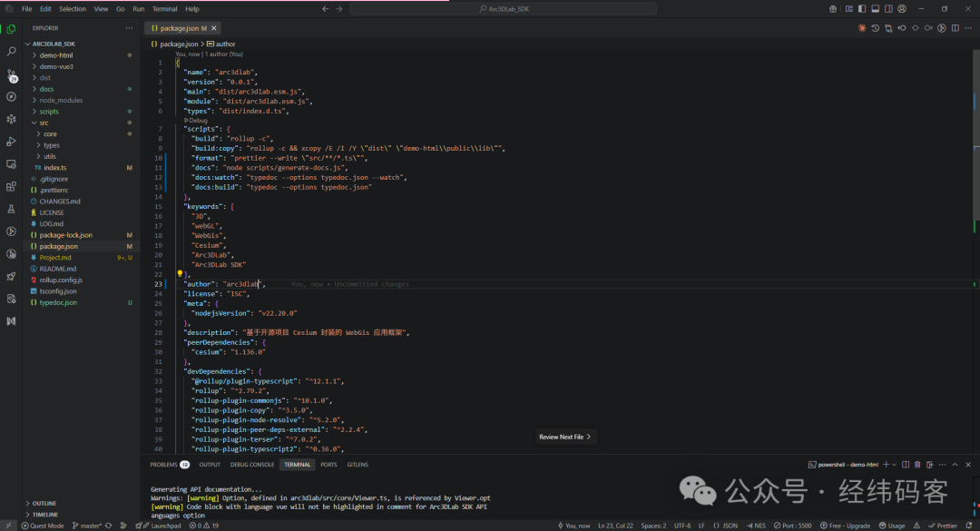Click the orange Claude spark icon

click(862, 28)
